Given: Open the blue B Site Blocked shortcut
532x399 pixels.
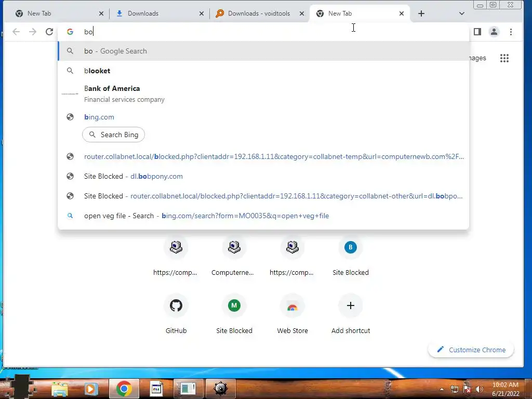Looking at the screenshot, I should 351,256.
